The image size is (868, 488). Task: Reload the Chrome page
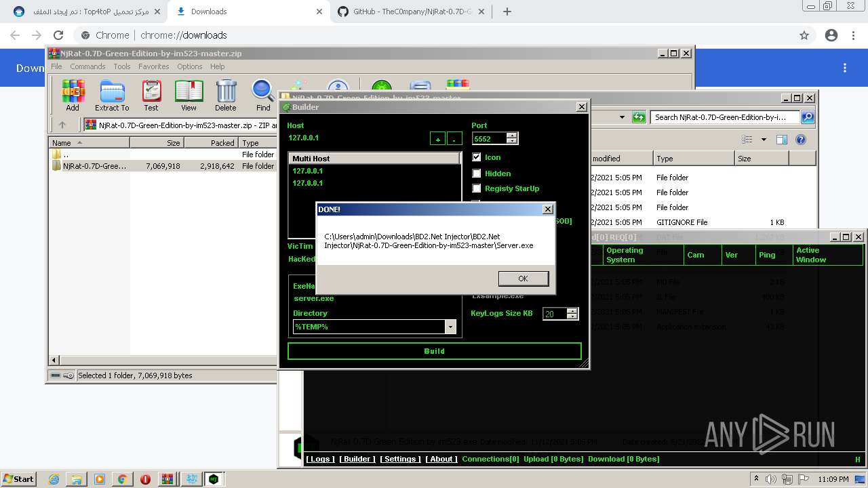(58, 35)
